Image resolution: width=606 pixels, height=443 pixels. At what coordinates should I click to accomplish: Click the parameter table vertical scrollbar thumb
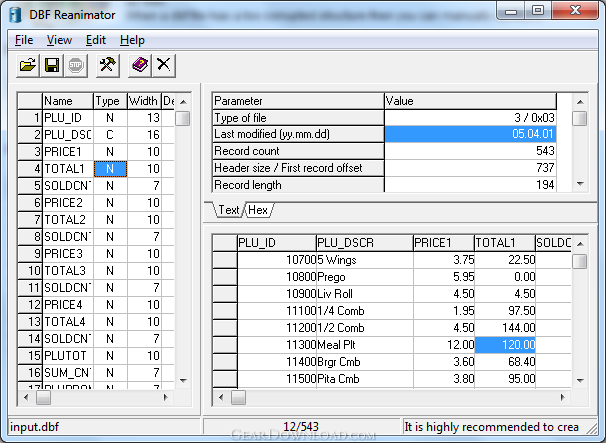pos(579,118)
